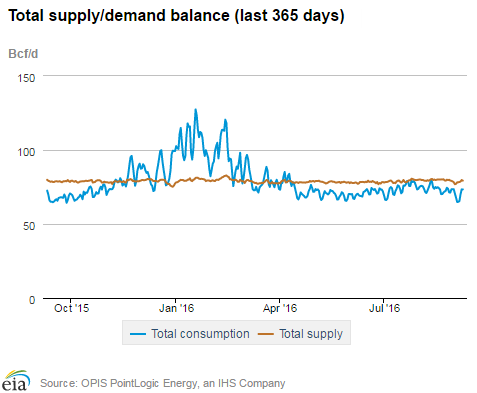477x393 pixels.
Task: Click the highest January peak of consumption line
Action: 195,109
